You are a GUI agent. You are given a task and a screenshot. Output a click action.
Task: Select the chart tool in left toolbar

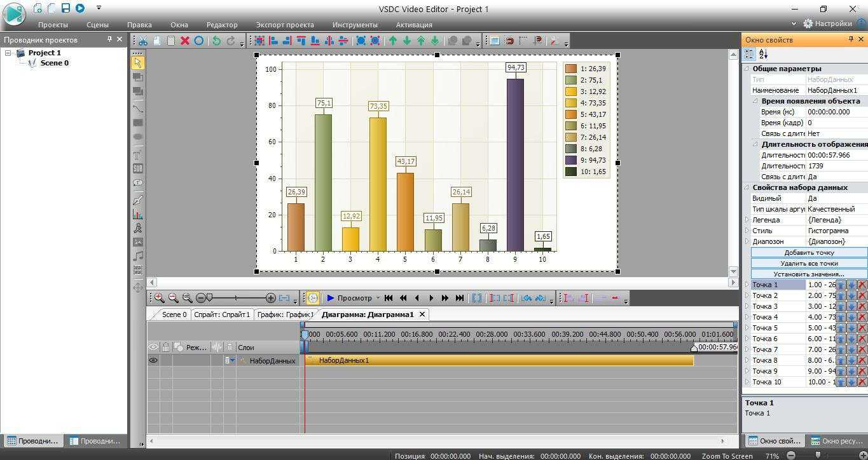tap(137, 214)
